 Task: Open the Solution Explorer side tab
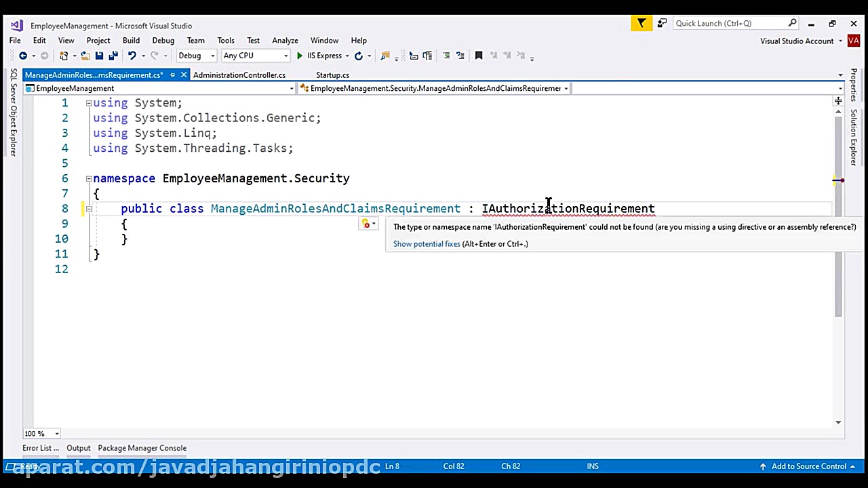[854, 137]
